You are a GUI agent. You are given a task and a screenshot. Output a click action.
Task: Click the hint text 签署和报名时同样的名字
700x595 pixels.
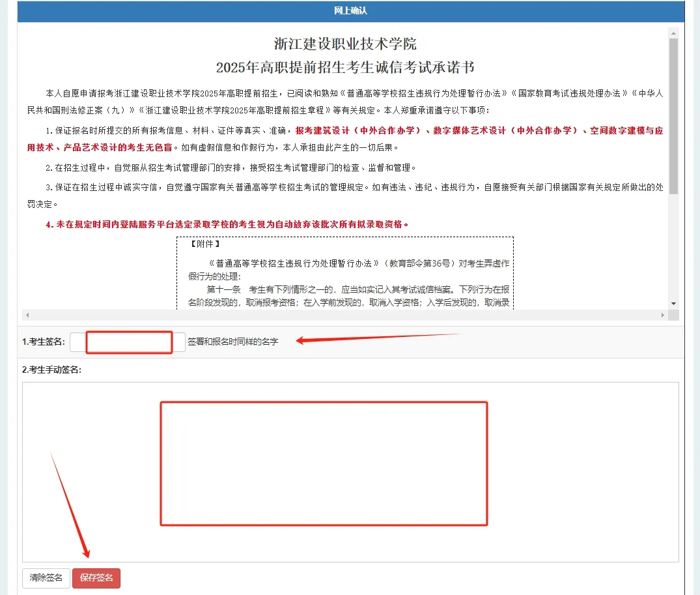(232, 341)
